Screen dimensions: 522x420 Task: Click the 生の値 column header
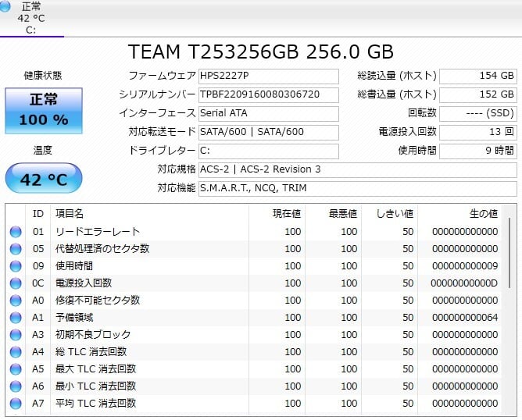point(481,213)
